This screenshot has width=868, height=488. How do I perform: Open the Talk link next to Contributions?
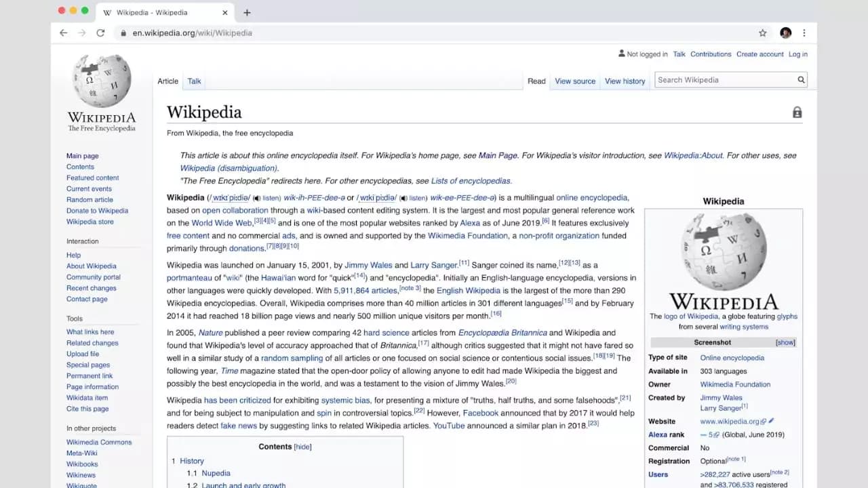pyautogui.click(x=679, y=54)
